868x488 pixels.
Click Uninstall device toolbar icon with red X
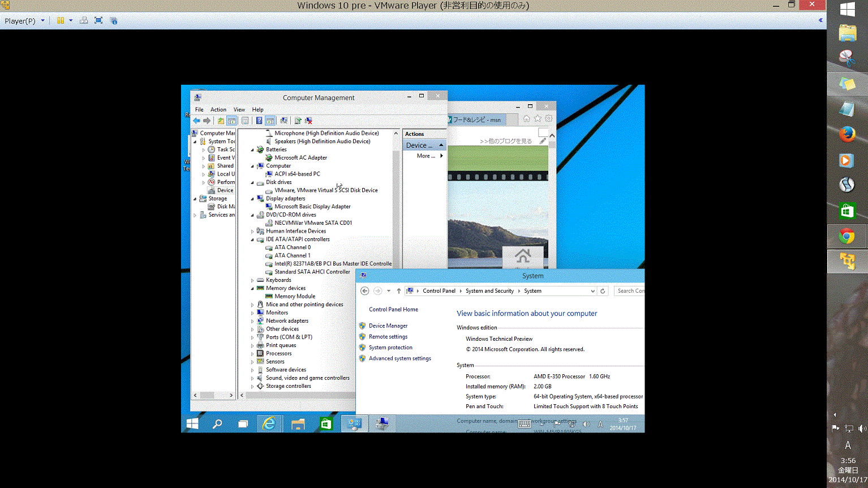(308, 121)
